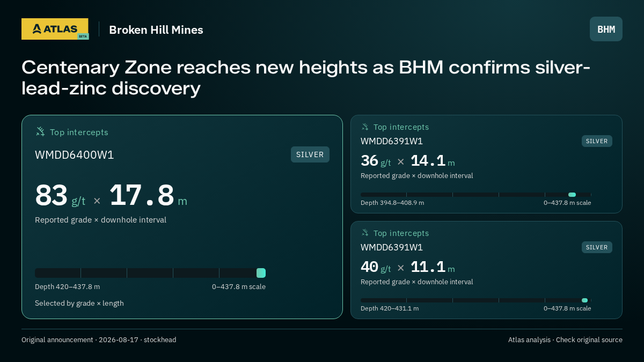Click "Top intercepts" label in the WMDD6400W1 card
The image size is (644, 362).
79,132
